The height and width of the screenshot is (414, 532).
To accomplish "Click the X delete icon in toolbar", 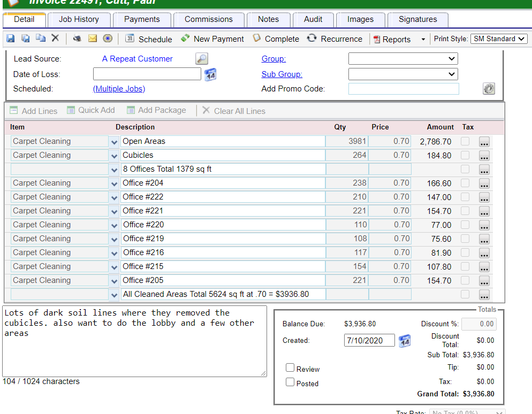I will [x=55, y=39].
